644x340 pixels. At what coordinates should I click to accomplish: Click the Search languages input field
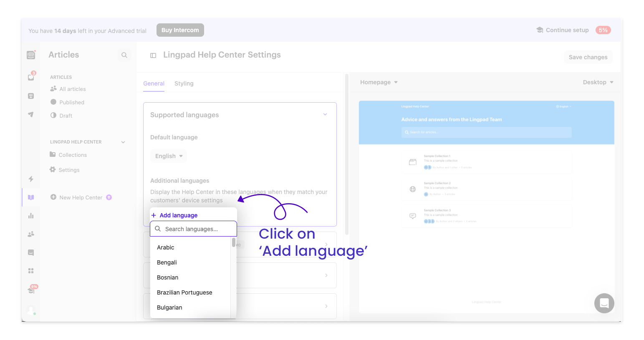tap(193, 229)
